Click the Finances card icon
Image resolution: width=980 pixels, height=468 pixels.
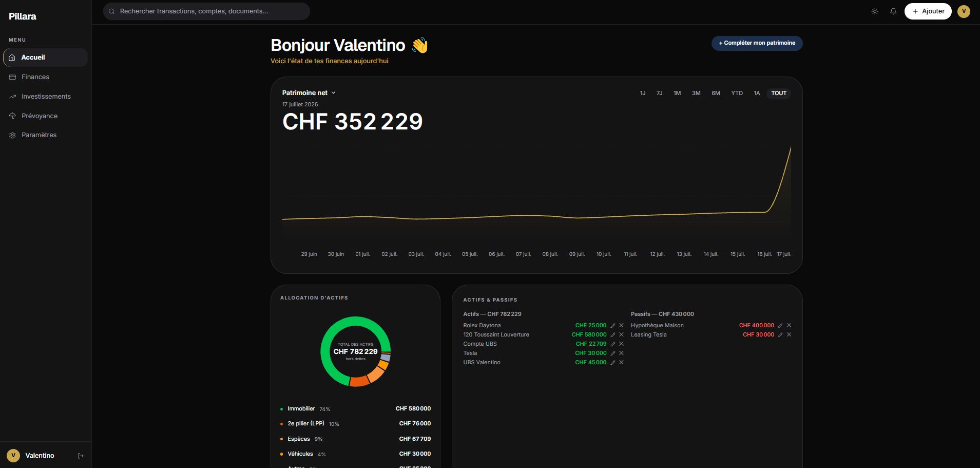(12, 77)
